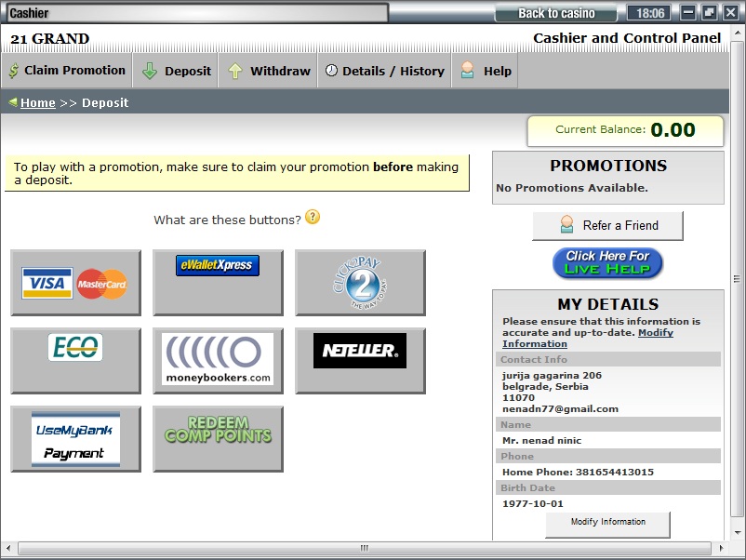The image size is (746, 560).
Task: Click the yellow question mark help icon
Action: (313, 217)
